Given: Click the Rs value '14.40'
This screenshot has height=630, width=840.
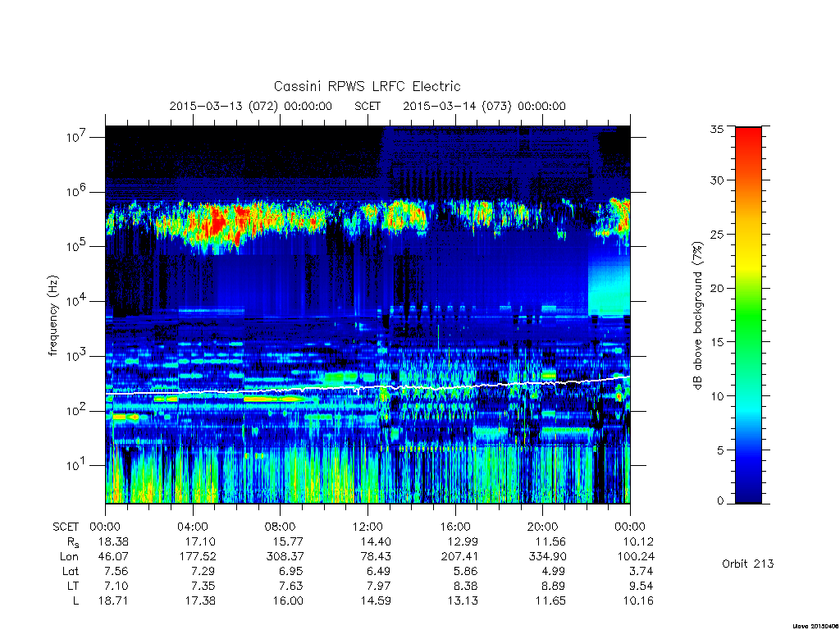Looking at the screenshot, I should (x=376, y=541).
